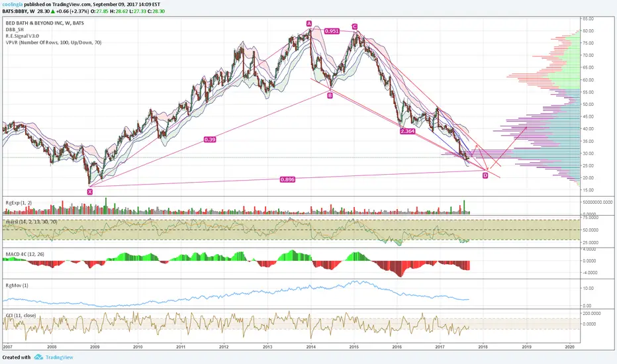This screenshot has width=617, height=364.
Task: Click the 0.39 ratio label
Action: [210, 139]
